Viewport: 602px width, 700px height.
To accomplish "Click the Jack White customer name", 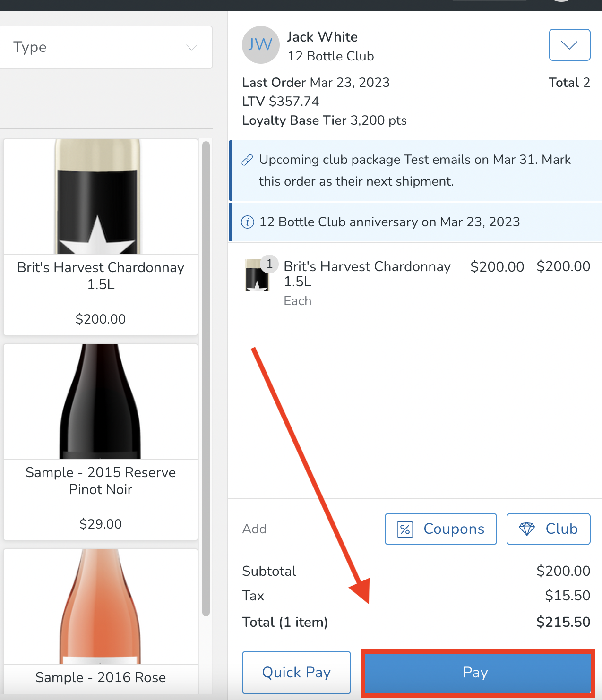I will [322, 37].
